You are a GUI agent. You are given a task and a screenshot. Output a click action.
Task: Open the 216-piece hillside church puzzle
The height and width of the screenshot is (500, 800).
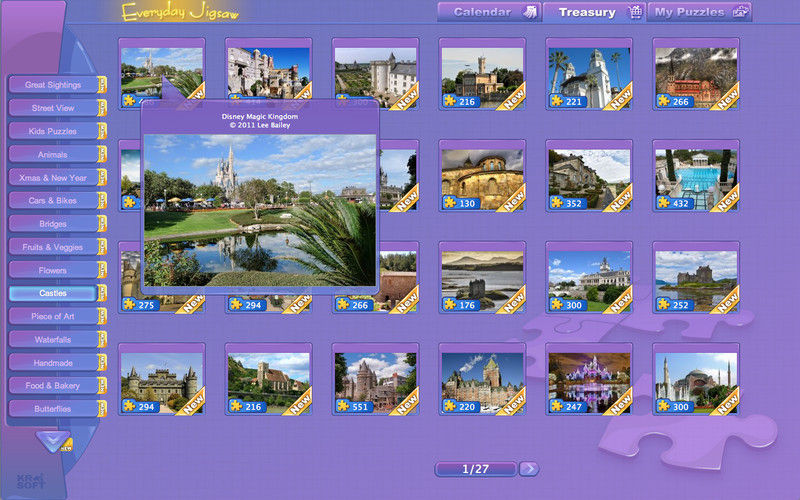(268, 379)
